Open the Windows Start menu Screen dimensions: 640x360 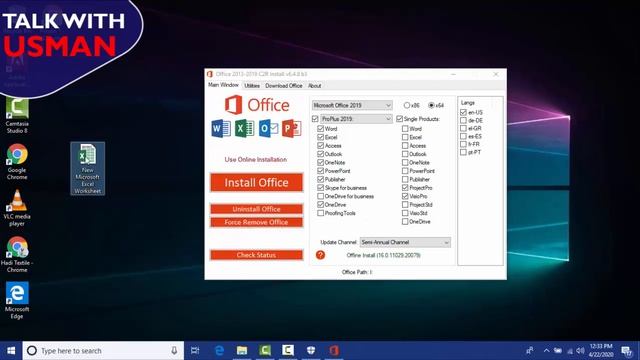(11, 351)
